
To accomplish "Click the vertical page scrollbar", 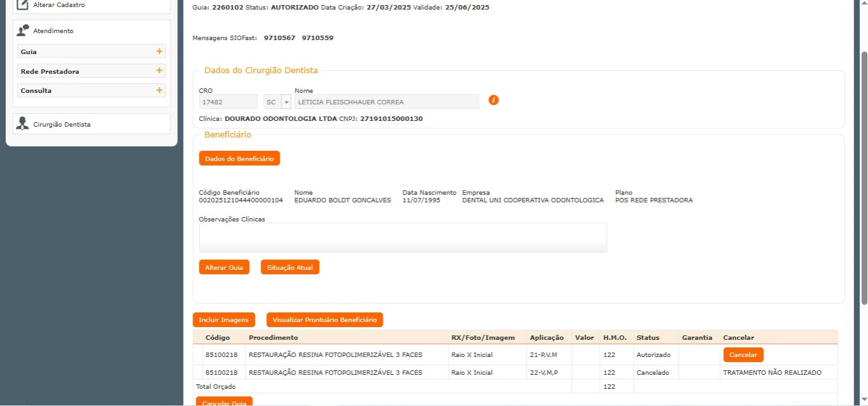I will tap(863, 178).
